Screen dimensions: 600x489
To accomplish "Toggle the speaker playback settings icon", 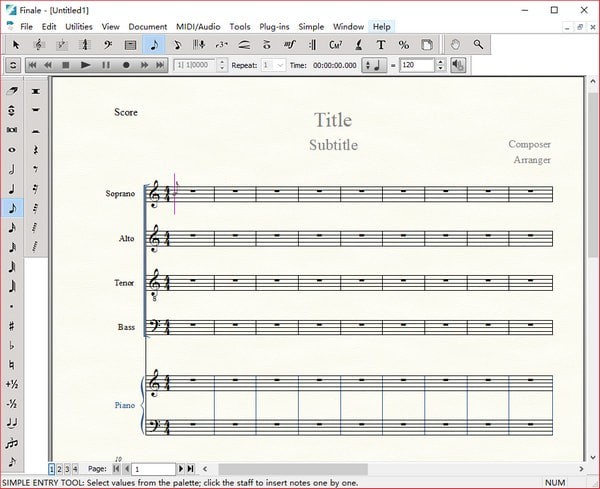I will click(457, 65).
